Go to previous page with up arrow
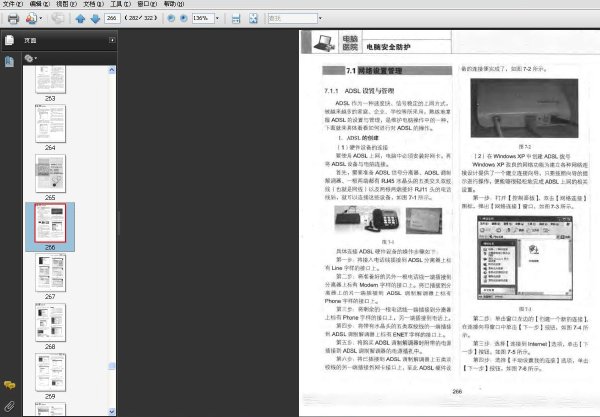600x417 pixels. coord(80,18)
